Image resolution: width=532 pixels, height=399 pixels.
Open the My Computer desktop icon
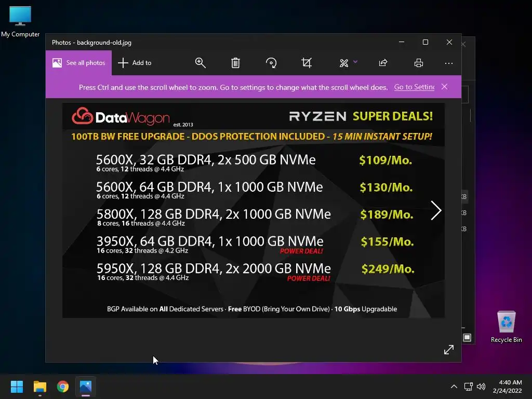pos(20,22)
